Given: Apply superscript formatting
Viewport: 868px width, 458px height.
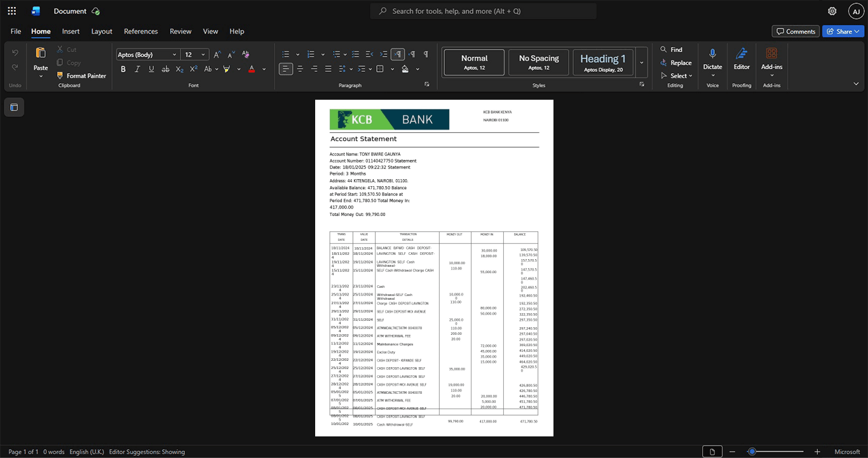Looking at the screenshot, I should coord(193,69).
